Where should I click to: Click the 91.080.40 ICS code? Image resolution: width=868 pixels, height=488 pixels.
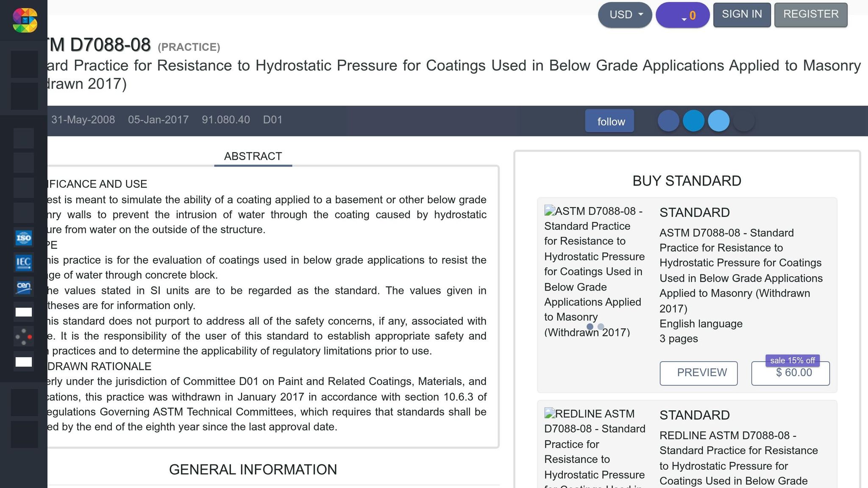click(226, 120)
